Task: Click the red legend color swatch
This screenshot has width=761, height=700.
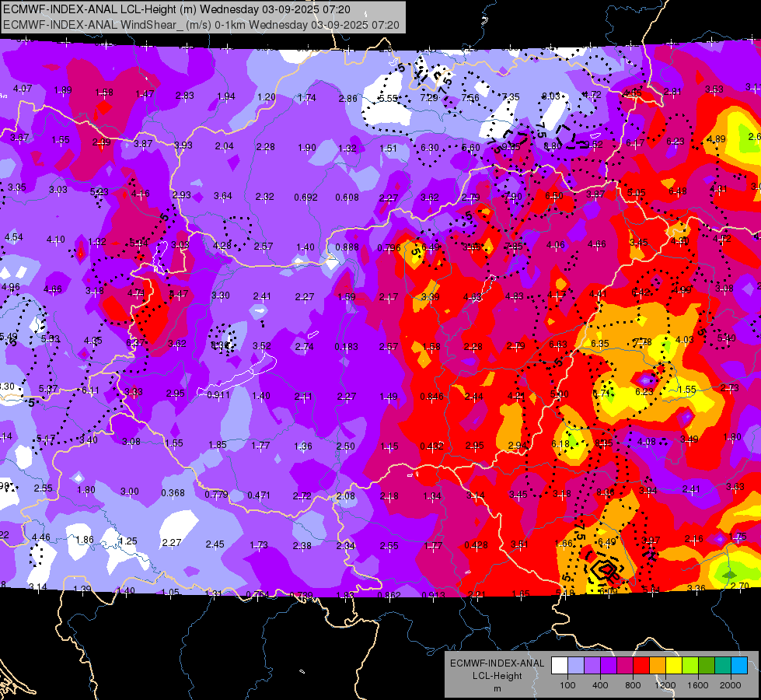Action: 641,666
